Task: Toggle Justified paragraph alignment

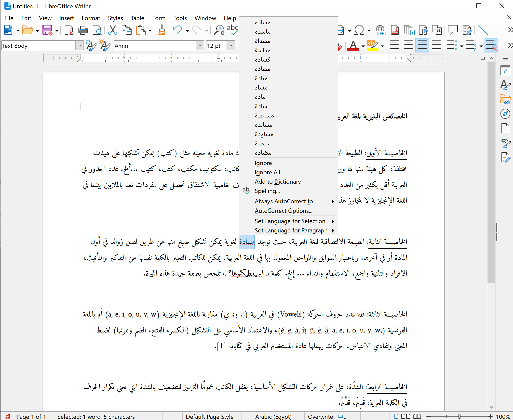Action: click(x=436, y=46)
